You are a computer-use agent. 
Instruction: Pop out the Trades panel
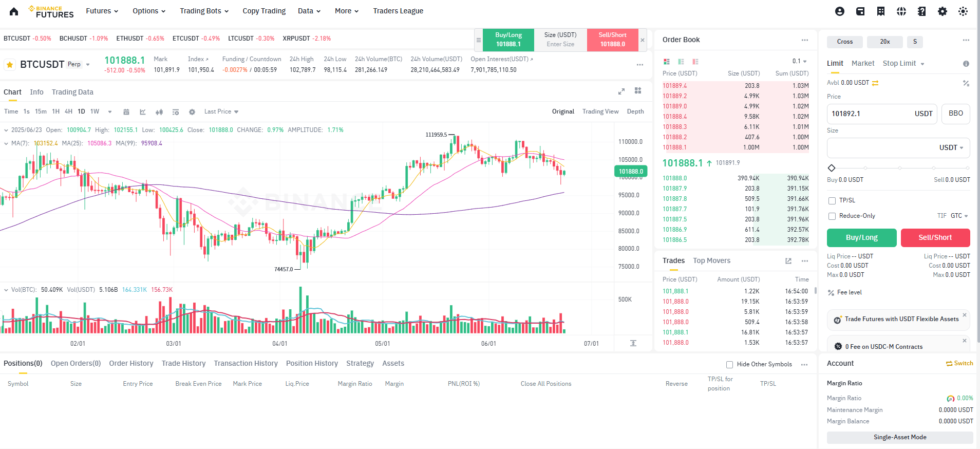[788, 261]
